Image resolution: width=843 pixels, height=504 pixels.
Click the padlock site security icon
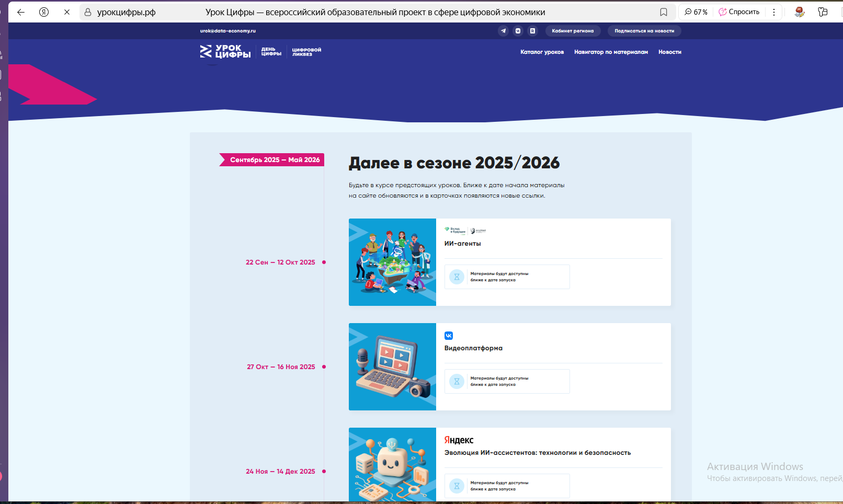point(88,12)
